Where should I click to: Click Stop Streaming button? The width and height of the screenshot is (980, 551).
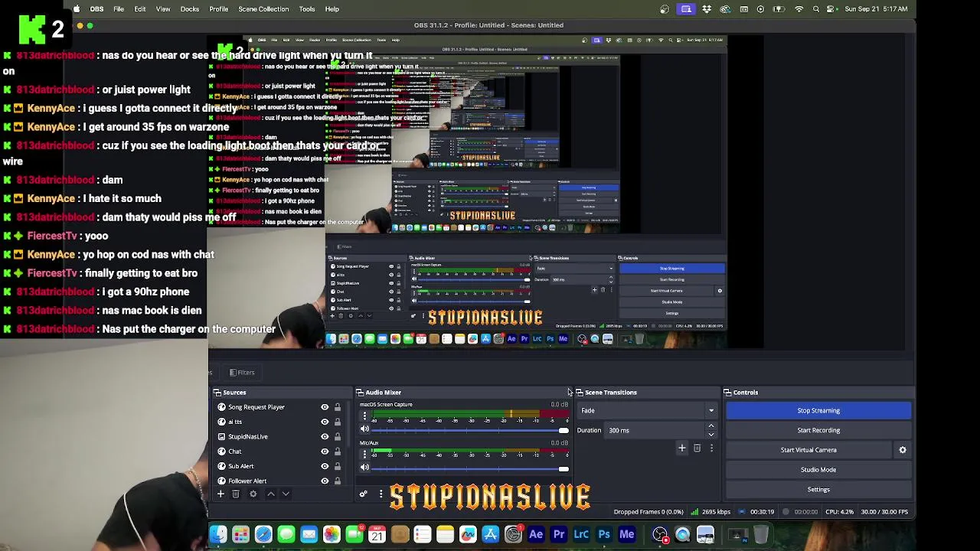click(818, 411)
